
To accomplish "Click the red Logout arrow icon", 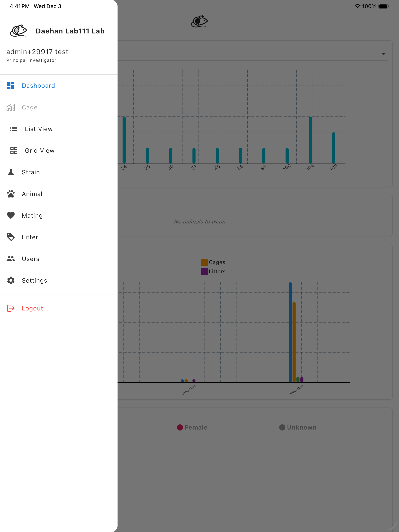I will pyautogui.click(x=11, y=308).
